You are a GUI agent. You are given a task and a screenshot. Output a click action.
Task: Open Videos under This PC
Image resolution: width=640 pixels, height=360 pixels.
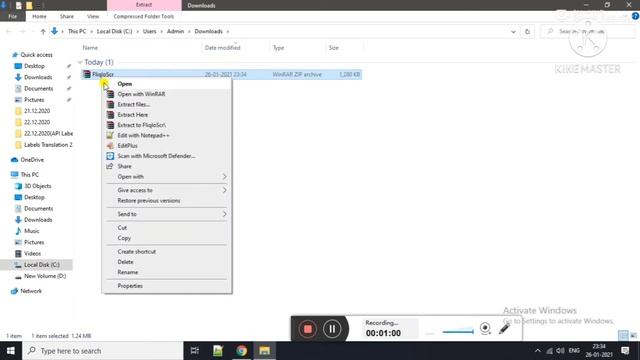[32, 253]
